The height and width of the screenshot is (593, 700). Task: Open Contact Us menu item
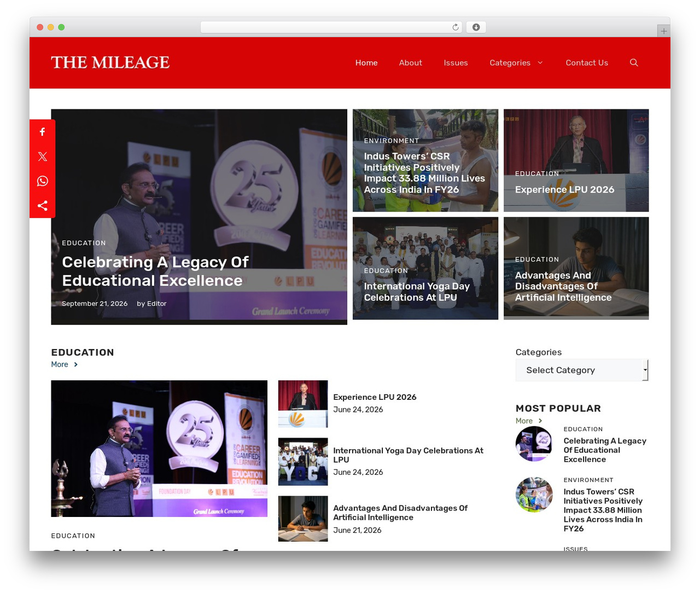click(x=587, y=63)
